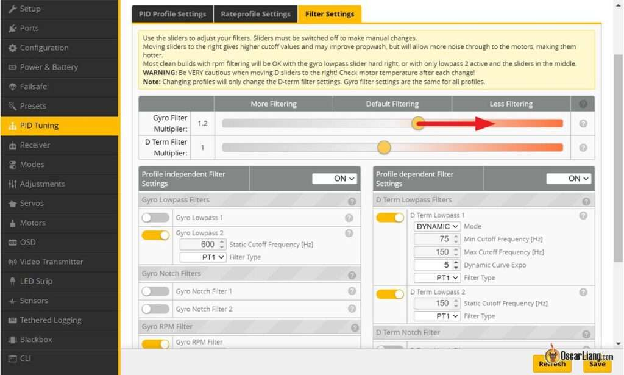Screen dimensions: 624x375
Task: Click the Failsafe parachute icon
Action: (12, 87)
